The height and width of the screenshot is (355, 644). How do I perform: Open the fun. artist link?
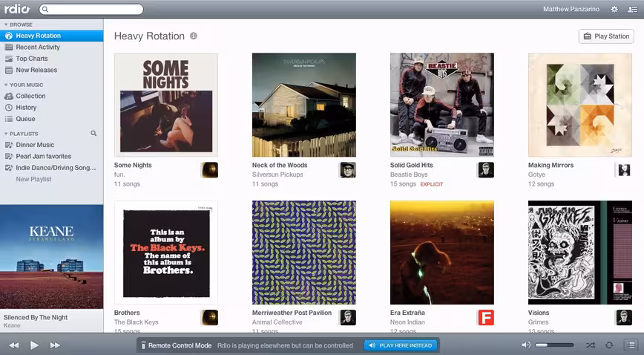119,175
